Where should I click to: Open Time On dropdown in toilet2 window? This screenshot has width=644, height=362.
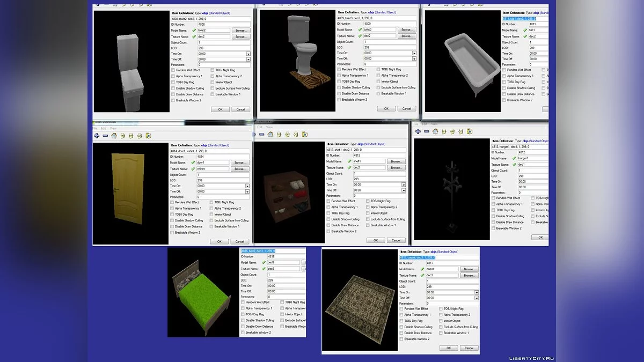click(x=248, y=54)
